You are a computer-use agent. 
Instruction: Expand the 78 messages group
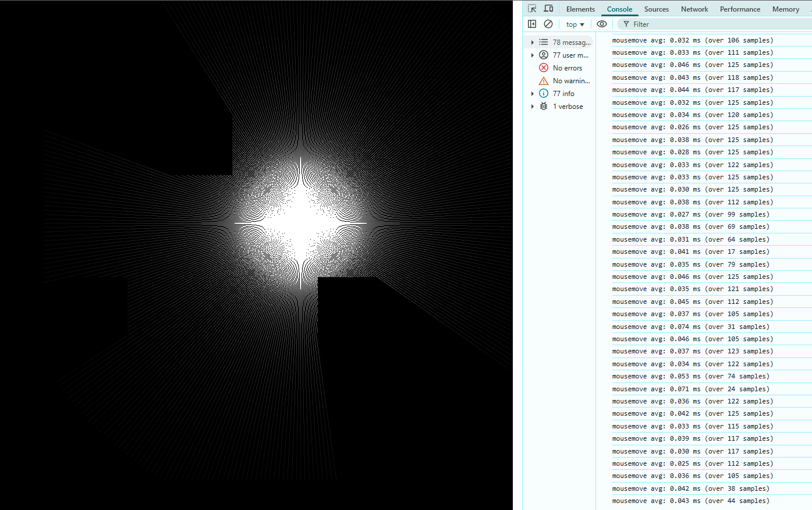(531, 42)
